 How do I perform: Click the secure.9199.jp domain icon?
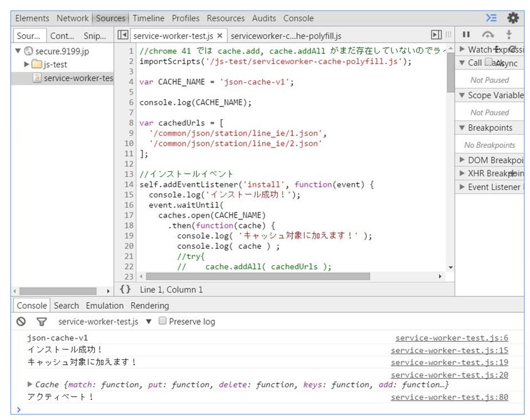(x=29, y=51)
